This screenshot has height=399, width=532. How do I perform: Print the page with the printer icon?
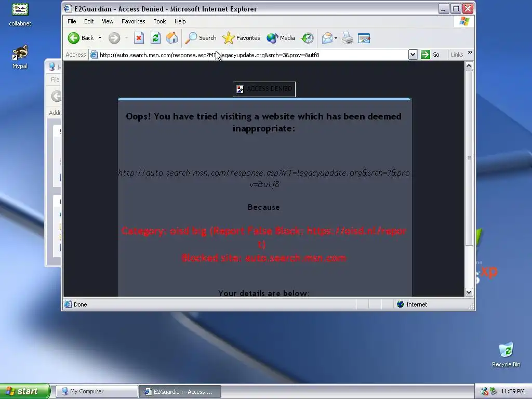(x=348, y=38)
